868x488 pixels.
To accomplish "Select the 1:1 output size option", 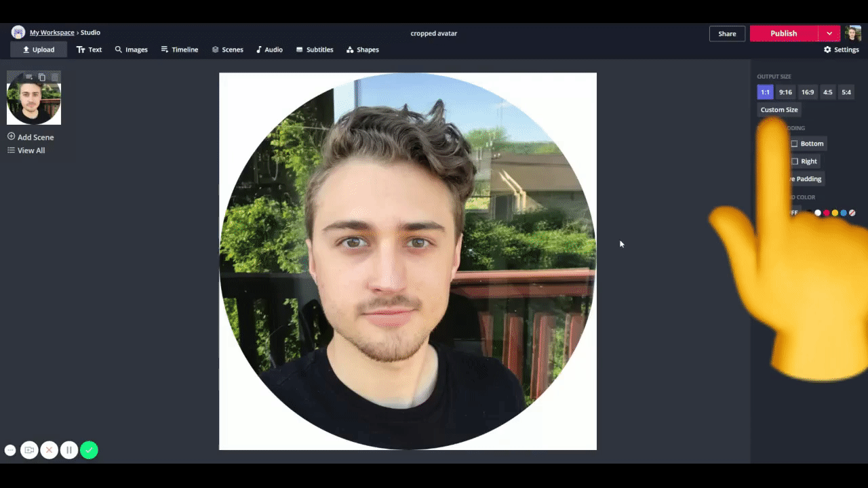I will pyautogui.click(x=765, y=92).
